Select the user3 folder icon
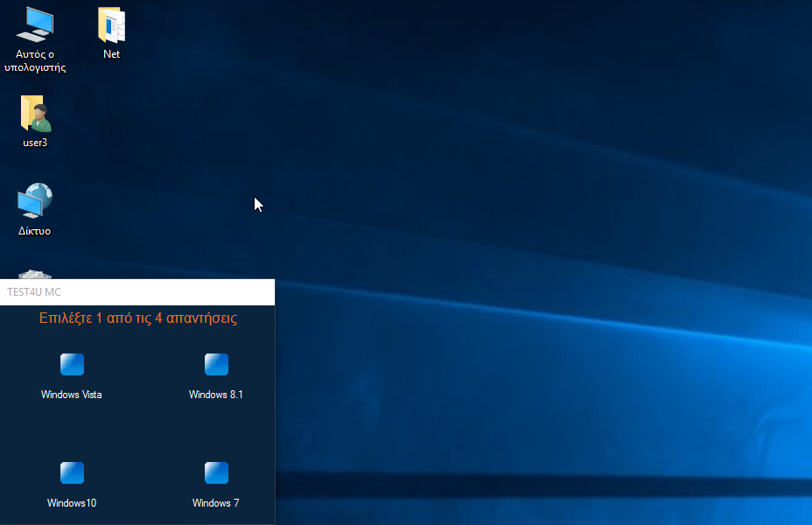The width and height of the screenshot is (812, 525). click(35, 114)
